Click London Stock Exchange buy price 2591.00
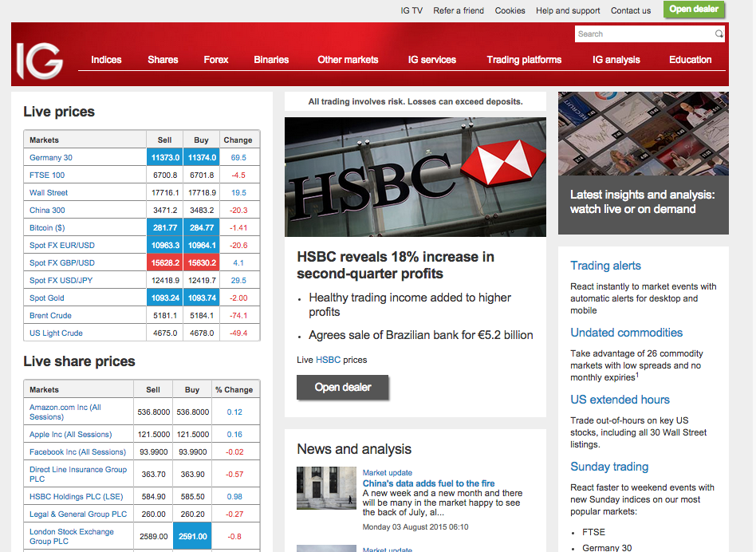Image resolution: width=756 pixels, height=552 pixels. point(192,537)
